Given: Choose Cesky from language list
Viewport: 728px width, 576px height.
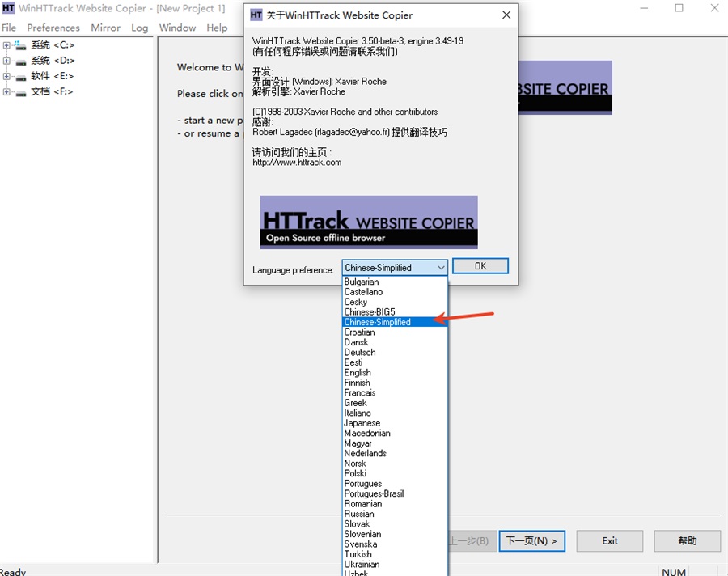Looking at the screenshot, I should [x=395, y=302].
